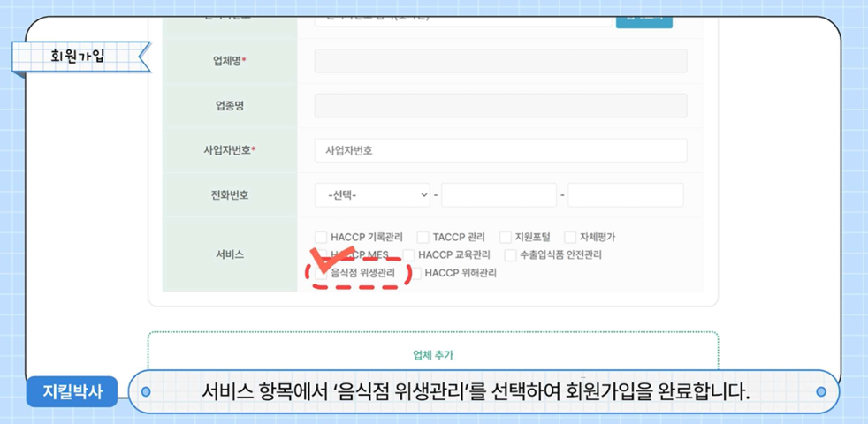The image size is (868, 424).
Task: Click the 사업자번호 row label
Action: [230, 150]
